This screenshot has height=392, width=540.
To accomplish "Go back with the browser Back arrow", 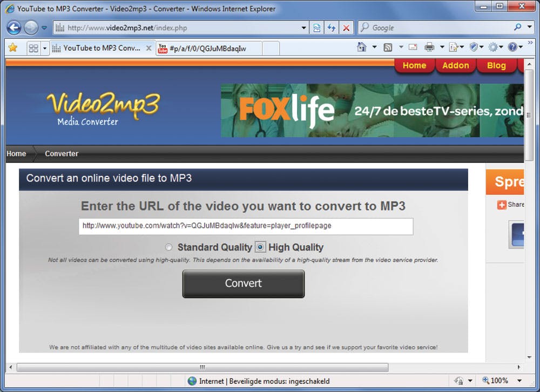I will tap(14, 28).
